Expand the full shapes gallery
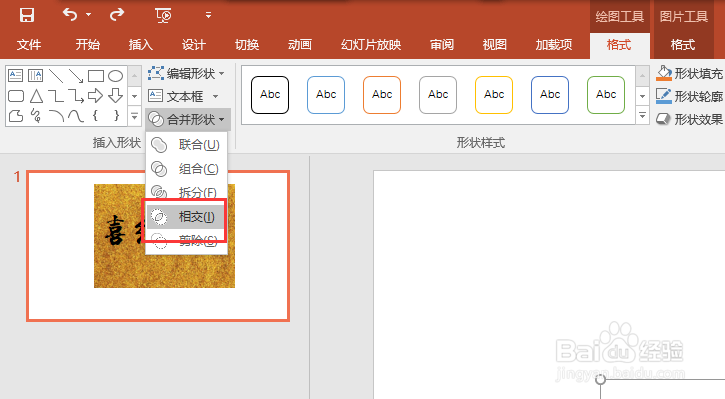 pyautogui.click(x=135, y=116)
